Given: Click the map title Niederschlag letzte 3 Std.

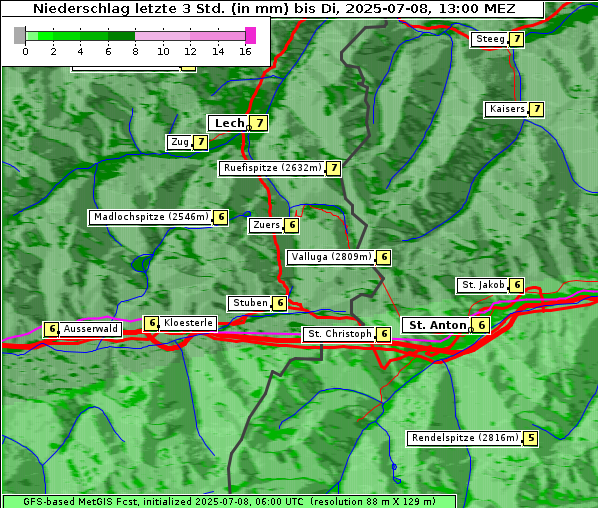Looking at the screenshot, I should 274,9.
